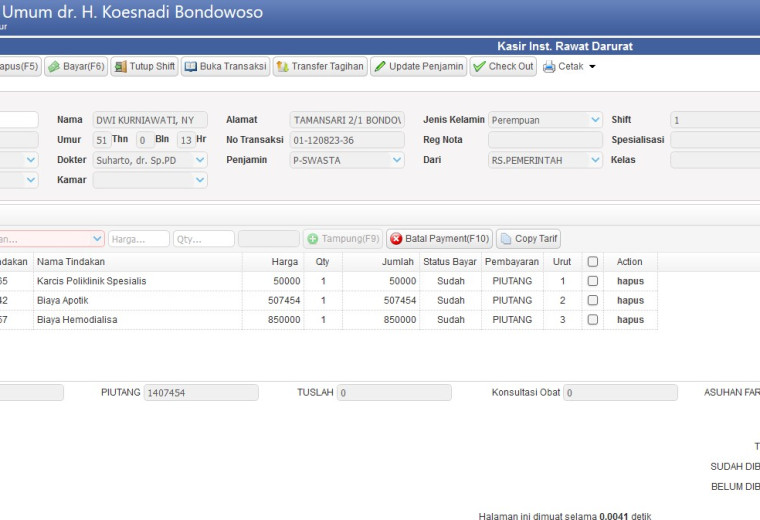
Task: Click hapus link for Biaya Hemodialisa
Action: point(630,320)
